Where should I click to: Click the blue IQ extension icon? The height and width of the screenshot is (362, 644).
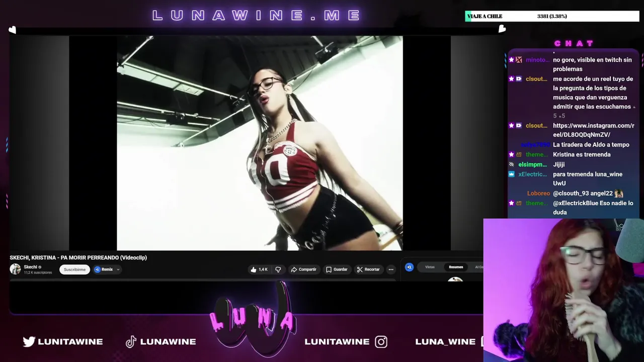pos(409,267)
